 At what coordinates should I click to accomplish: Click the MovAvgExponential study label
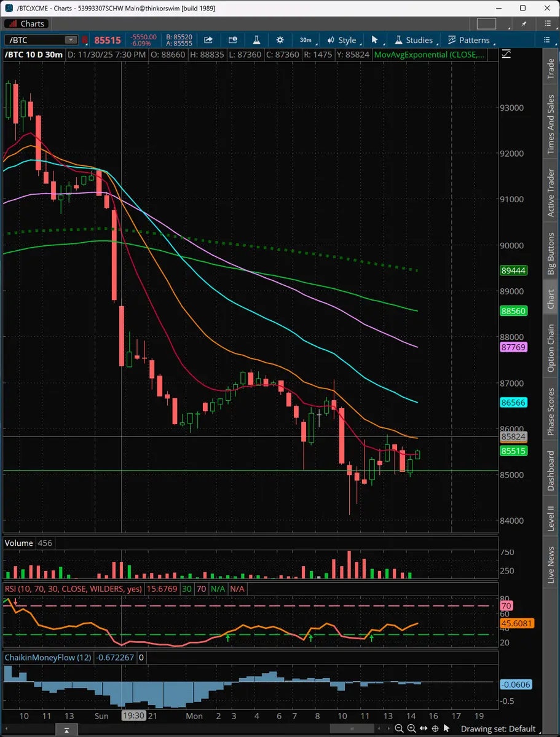click(x=429, y=55)
